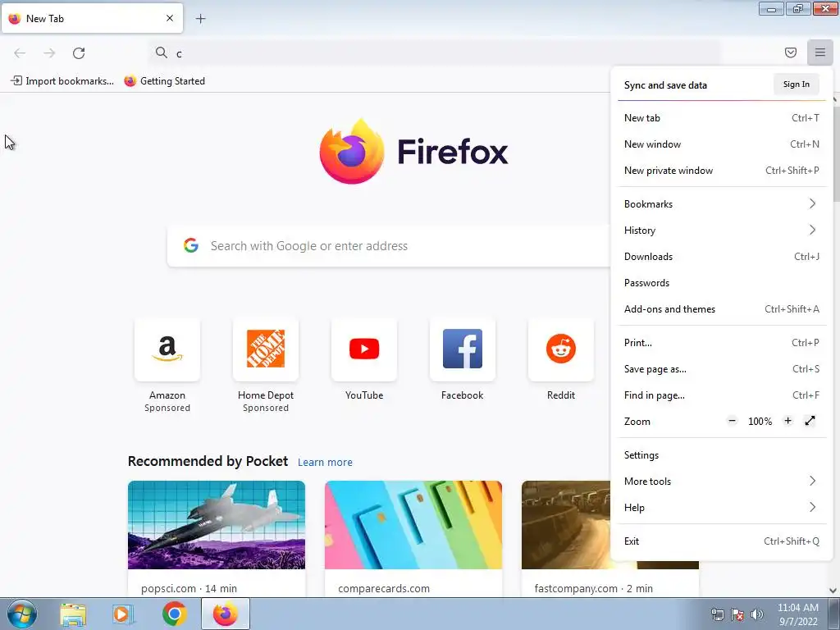Viewport: 840px width, 630px height.
Task: Enter full screen via zoom arrows icon
Action: (x=810, y=421)
